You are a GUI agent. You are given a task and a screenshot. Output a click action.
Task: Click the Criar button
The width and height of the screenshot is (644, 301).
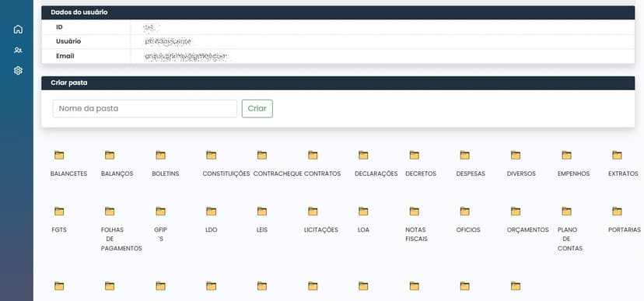(x=257, y=108)
